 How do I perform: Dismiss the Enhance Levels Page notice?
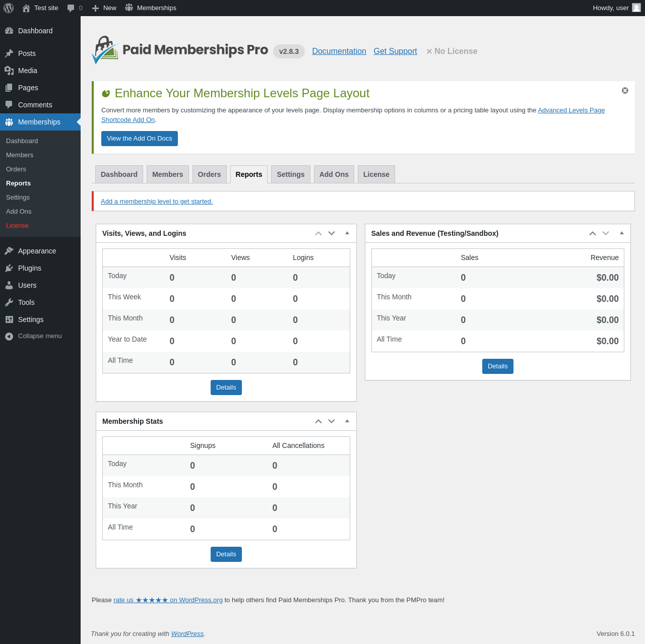(625, 91)
